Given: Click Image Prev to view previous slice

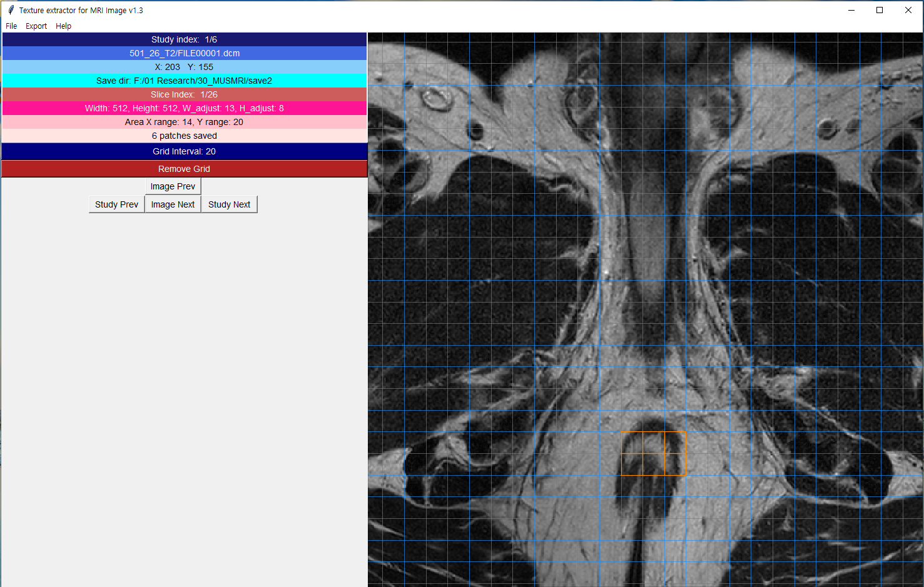Looking at the screenshot, I should point(173,186).
